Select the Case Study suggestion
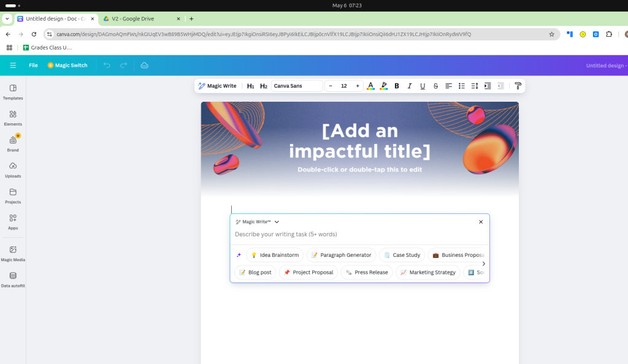Viewport: 628px width, 364px height. click(x=402, y=255)
